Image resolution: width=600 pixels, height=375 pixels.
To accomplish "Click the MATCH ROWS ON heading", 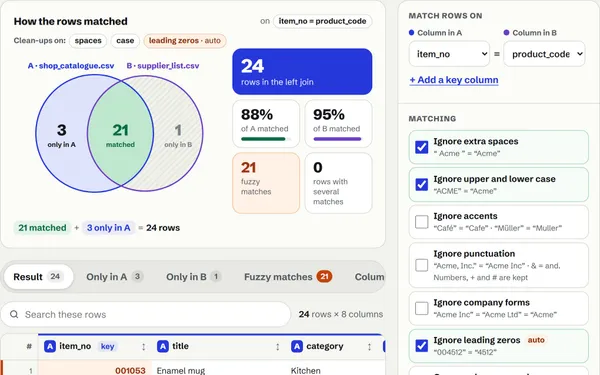I will (x=445, y=16).
